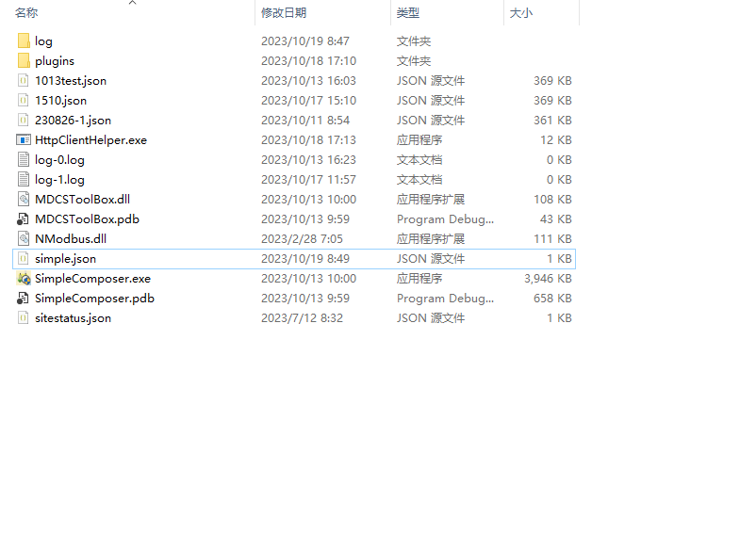Sort files by 修改日期 column header
Screen dimensions: 756x534
[x=284, y=13]
